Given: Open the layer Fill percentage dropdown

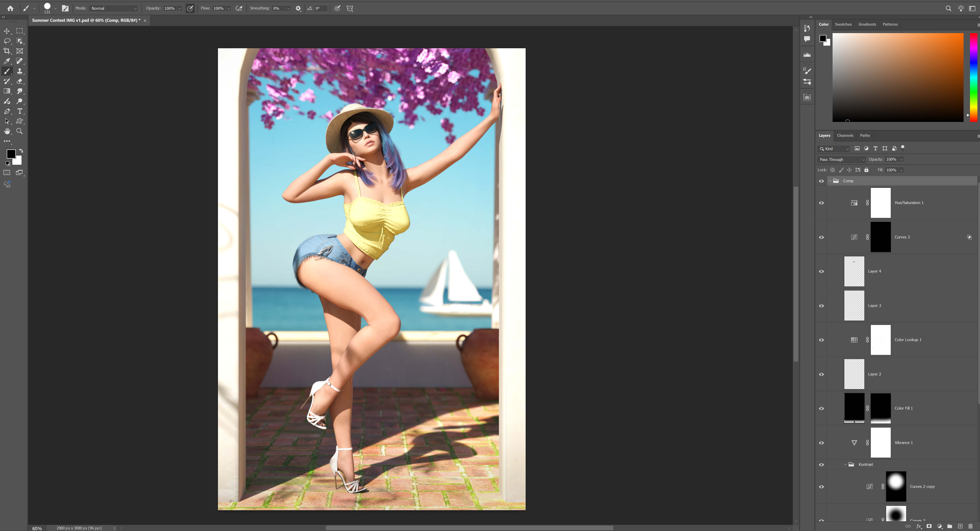Looking at the screenshot, I should tap(902, 170).
